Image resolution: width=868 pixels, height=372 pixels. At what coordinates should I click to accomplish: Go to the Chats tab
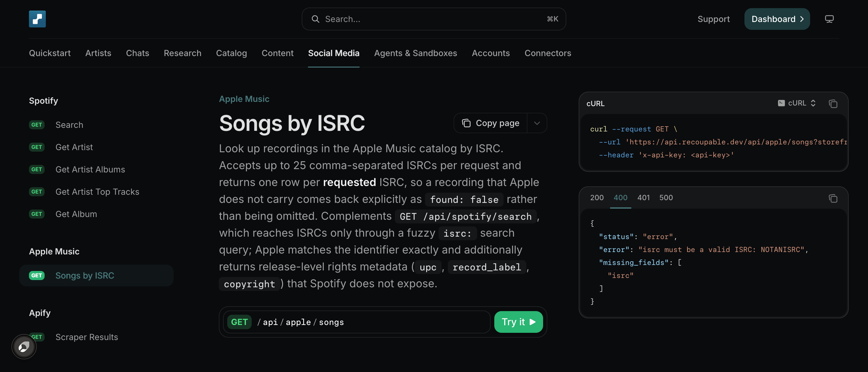[x=137, y=53]
